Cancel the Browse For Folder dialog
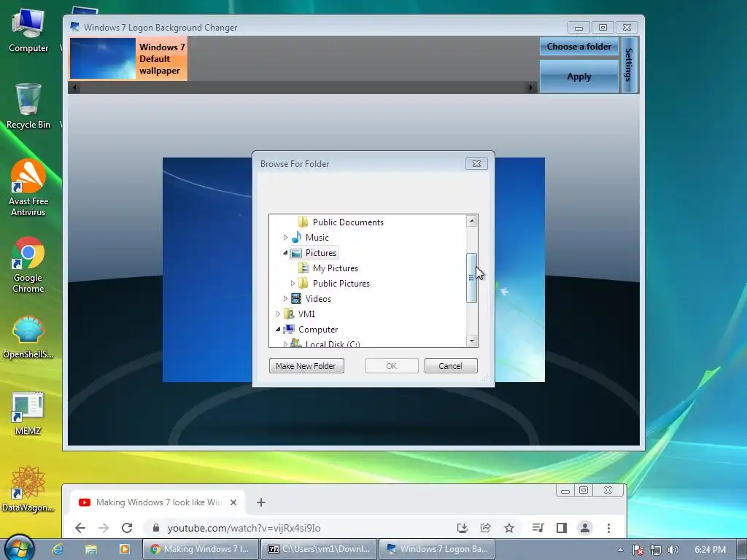747x560 pixels. (x=451, y=366)
